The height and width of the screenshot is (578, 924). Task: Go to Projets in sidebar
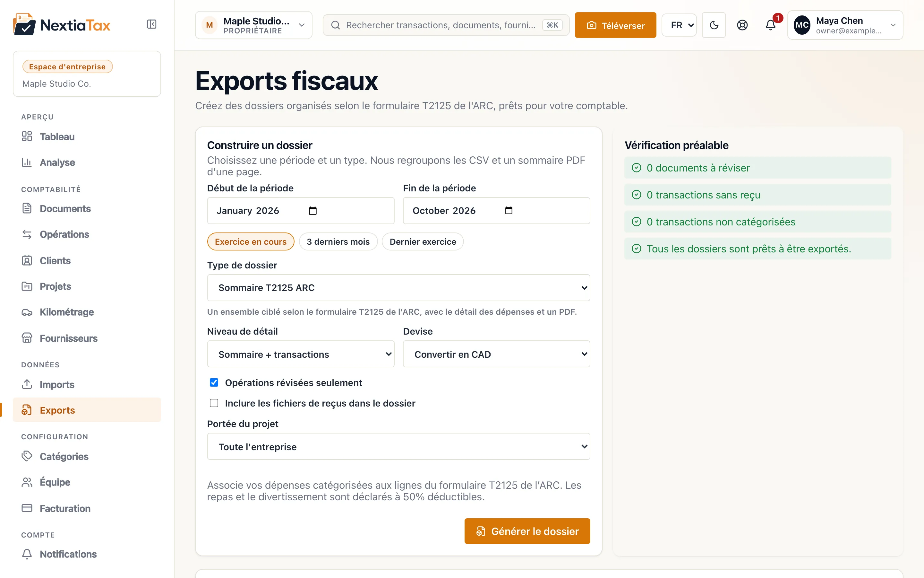(87, 286)
